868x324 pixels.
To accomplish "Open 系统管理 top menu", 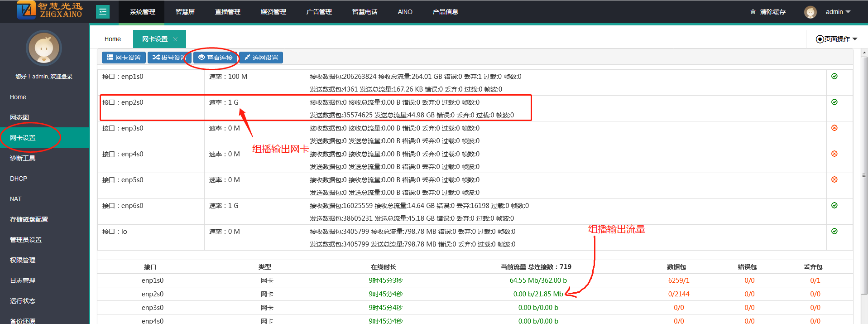I will [x=143, y=12].
